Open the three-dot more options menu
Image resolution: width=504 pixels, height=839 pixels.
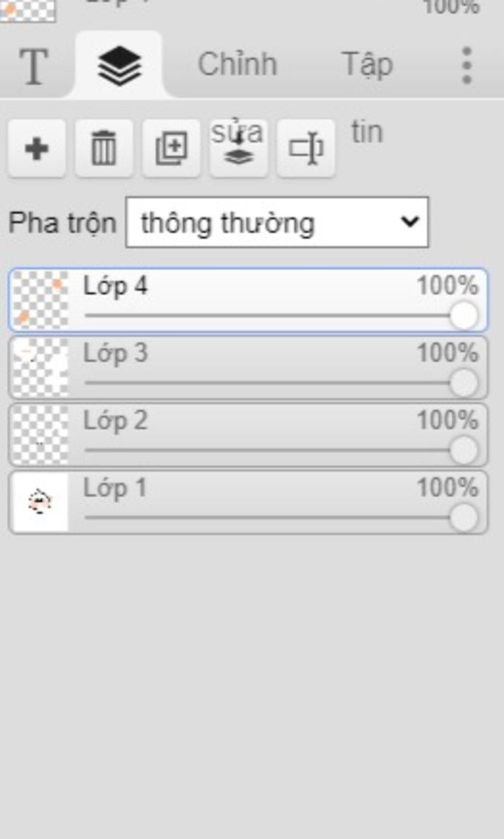pyautogui.click(x=467, y=65)
